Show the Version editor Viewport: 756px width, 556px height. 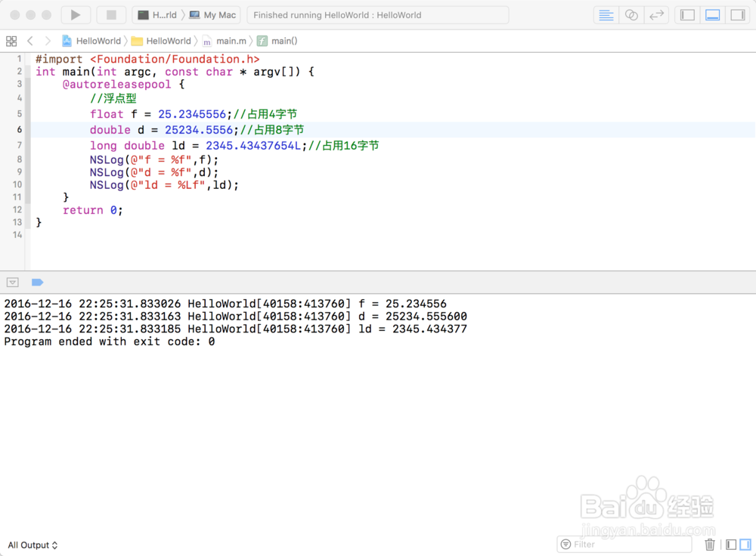[x=657, y=15]
